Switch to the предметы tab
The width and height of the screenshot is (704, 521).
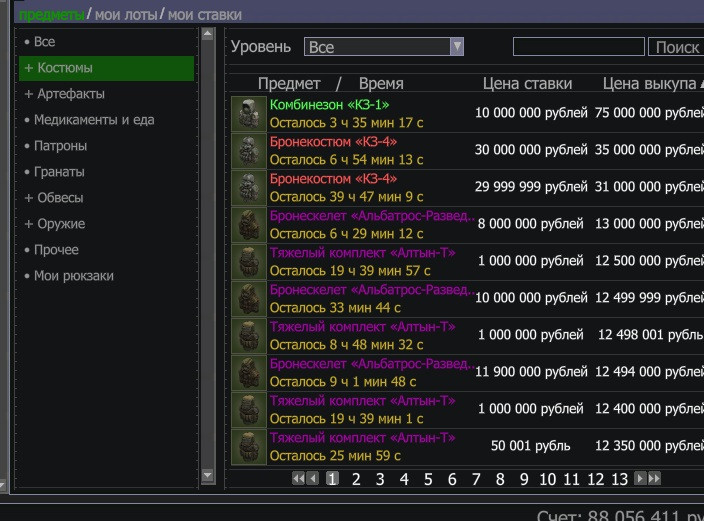coord(52,15)
